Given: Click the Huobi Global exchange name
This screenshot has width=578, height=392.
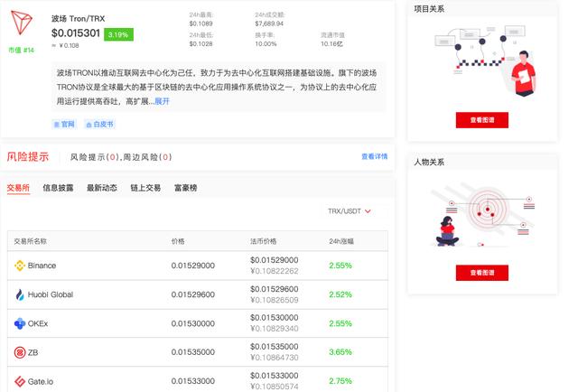Looking at the screenshot, I should [x=51, y=294].
